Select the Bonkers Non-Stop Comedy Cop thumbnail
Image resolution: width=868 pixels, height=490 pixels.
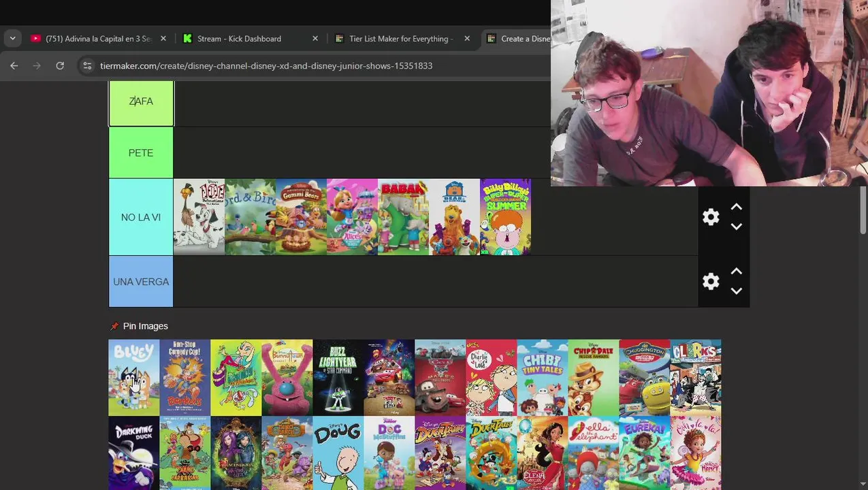click(185, 378)
